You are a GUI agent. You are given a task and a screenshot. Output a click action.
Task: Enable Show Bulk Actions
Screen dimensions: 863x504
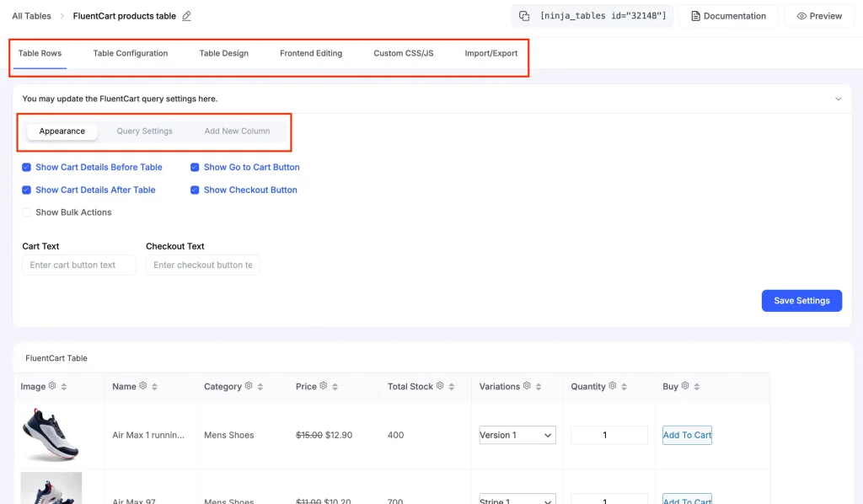[26, 212]
